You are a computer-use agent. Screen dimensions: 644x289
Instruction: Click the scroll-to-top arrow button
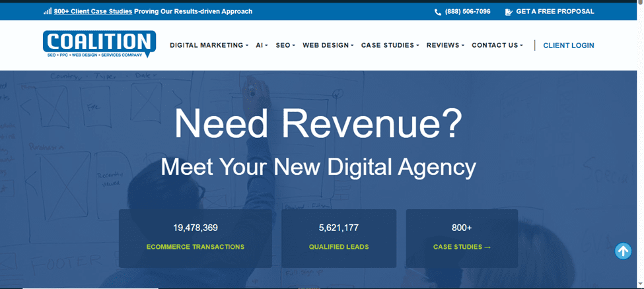click(623, 251)
